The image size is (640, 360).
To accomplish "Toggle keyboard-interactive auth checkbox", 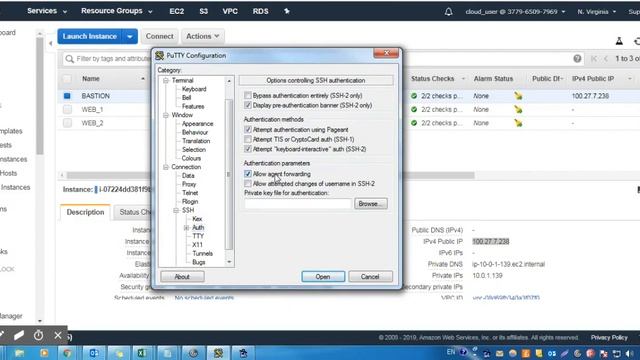I will pos(248,149).
